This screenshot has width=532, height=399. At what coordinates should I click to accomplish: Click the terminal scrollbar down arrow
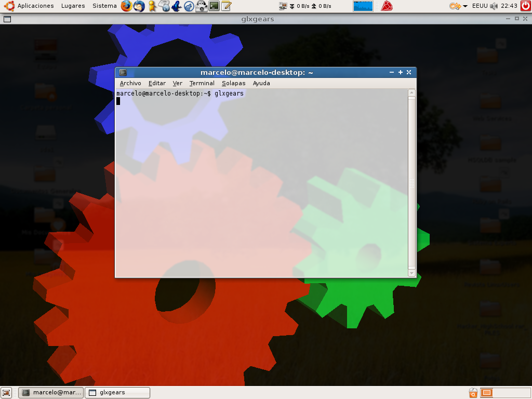point(411,273)
